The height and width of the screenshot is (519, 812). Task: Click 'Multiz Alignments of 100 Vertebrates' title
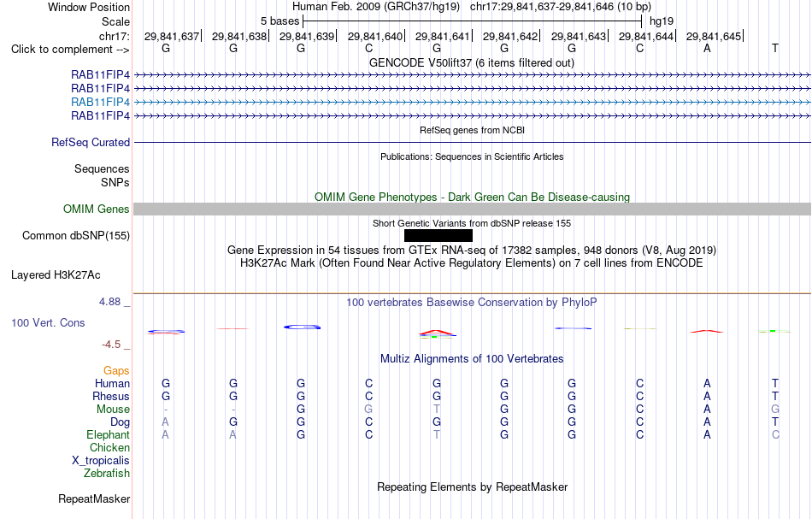[472, 358]
